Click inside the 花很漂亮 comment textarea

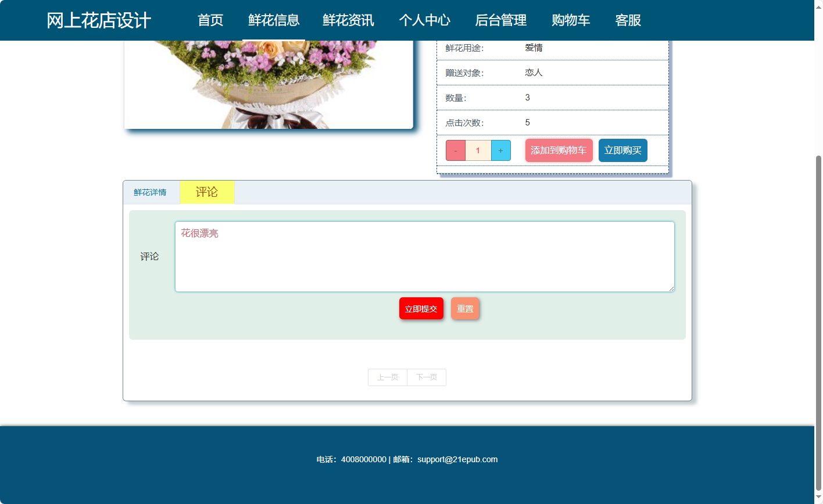[424, 256]
